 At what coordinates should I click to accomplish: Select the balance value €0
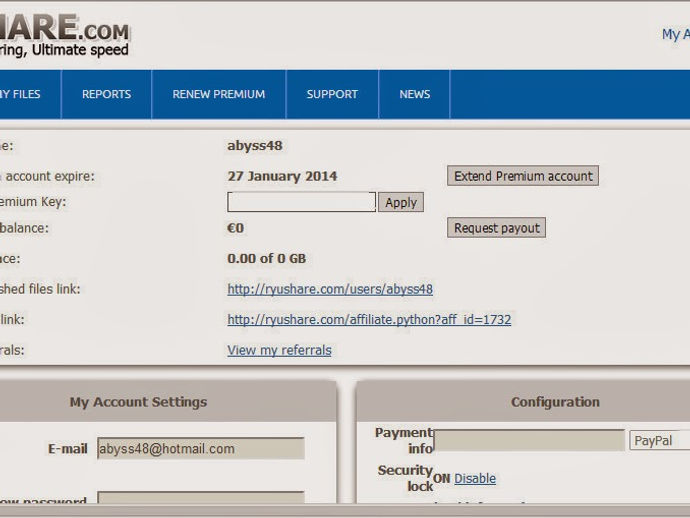click(x=235, y=228)
